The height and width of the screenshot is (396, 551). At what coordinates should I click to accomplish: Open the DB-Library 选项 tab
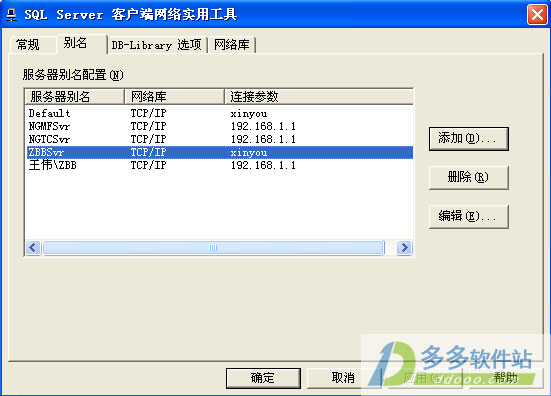pyautogui.click(x=156, y=45)
